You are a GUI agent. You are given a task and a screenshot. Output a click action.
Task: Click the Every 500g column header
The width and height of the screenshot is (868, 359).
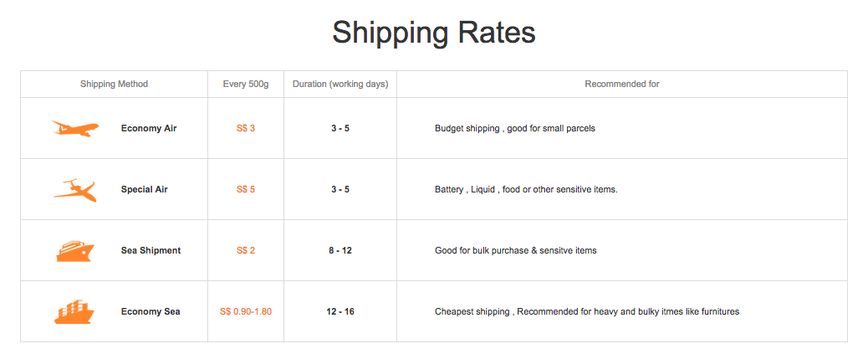[x=246, y=85]
